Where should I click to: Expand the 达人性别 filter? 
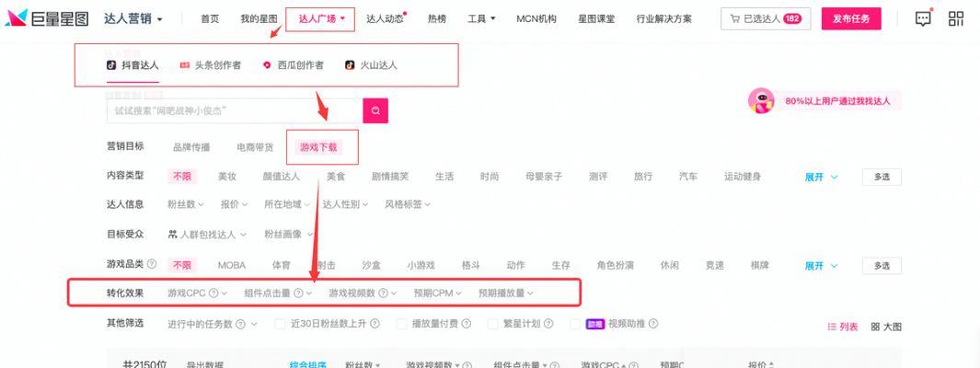pyautogui.click(x=345, y=204)
